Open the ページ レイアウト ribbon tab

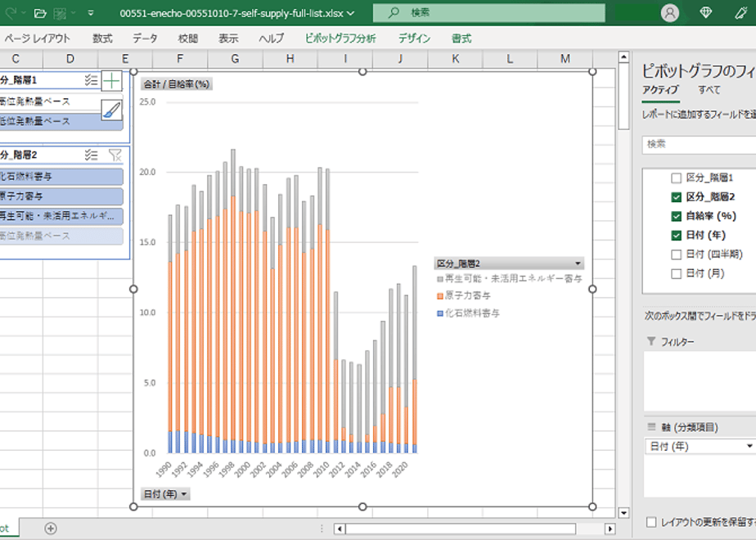pos(37,38)
